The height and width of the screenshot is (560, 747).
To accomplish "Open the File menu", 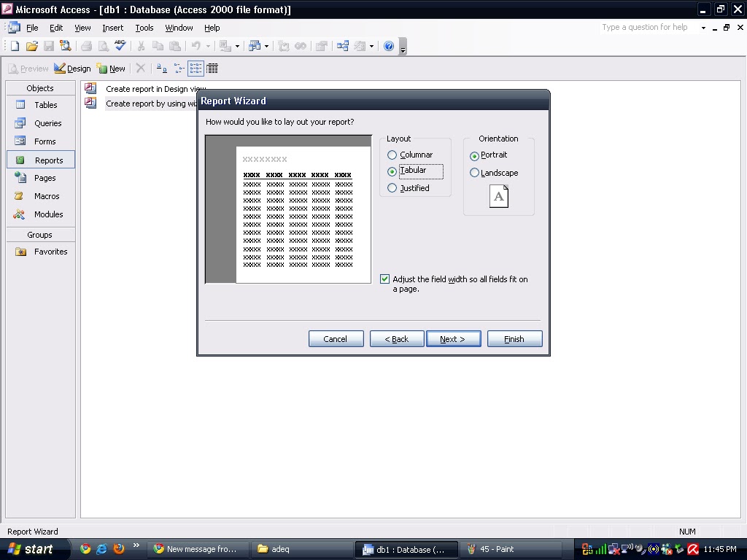I will [x=32, y=28].
